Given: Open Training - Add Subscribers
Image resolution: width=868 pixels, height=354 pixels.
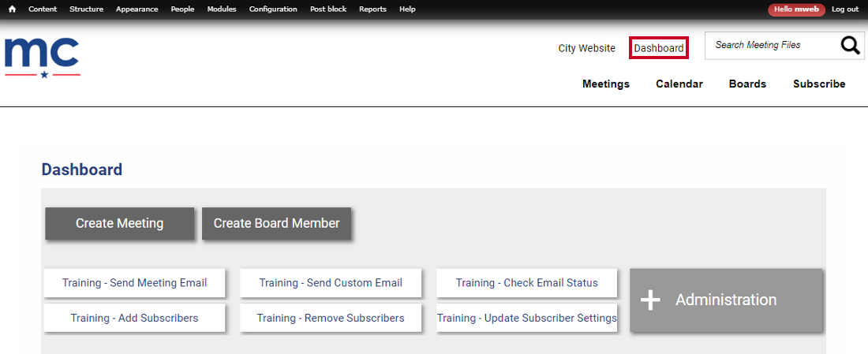Looking at the screenshot, I should click(134, 318).
